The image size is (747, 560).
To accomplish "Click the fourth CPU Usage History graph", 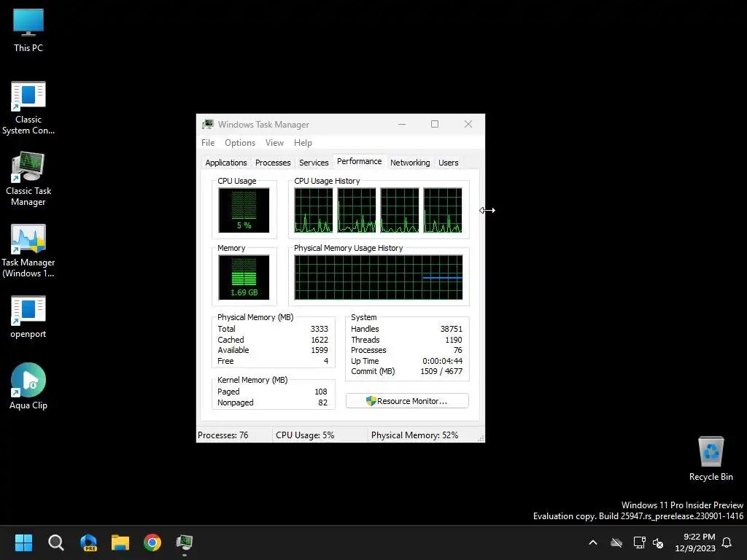I will pyautogui.click(x=443, y=210).
